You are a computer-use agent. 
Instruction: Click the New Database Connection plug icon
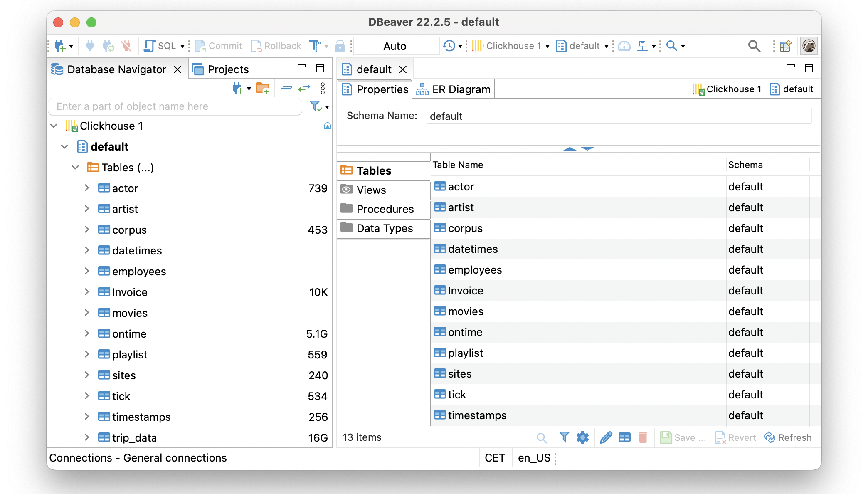point(60,46)
